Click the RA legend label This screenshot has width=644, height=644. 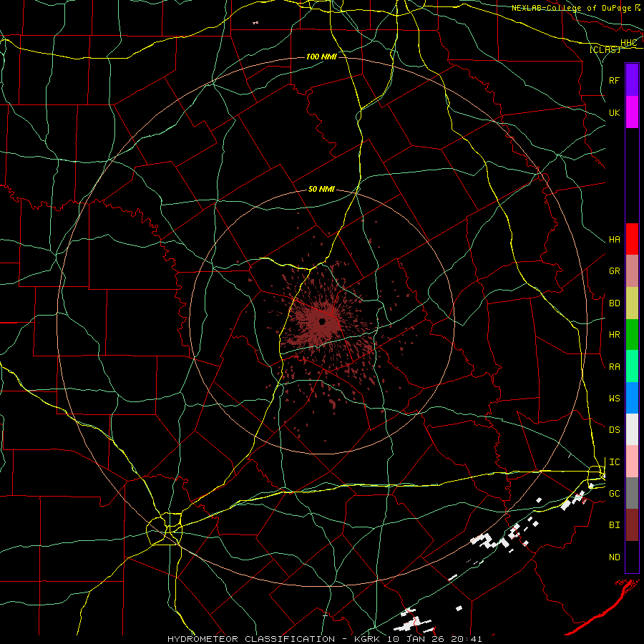point(614,366)
